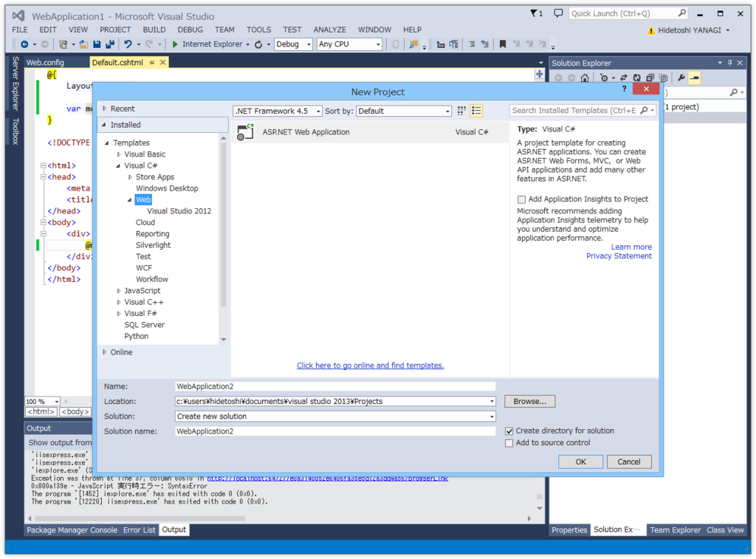This screenshot has height=559, width=756.
Task: Click Properties wrench icon in Solution Explorer
Action: (681, 78)
